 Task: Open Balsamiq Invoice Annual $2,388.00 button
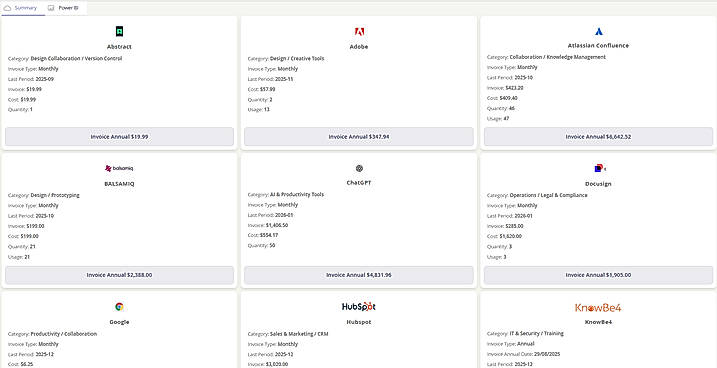click(119, 275)
